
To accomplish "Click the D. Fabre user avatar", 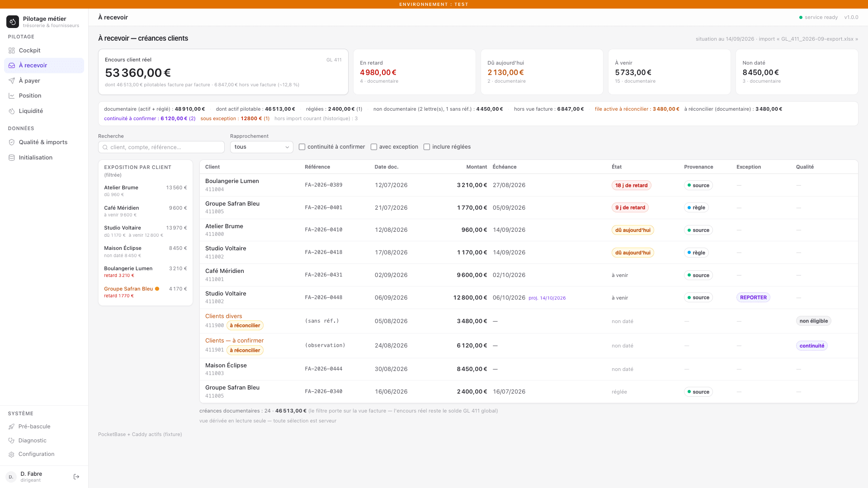I will click(11, 477).
